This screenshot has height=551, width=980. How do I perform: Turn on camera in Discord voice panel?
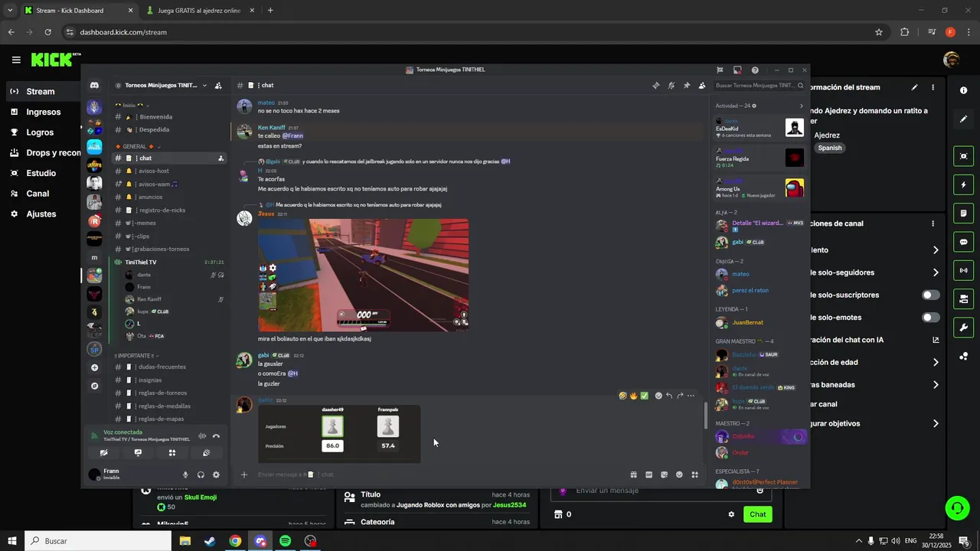click(103, 453)
